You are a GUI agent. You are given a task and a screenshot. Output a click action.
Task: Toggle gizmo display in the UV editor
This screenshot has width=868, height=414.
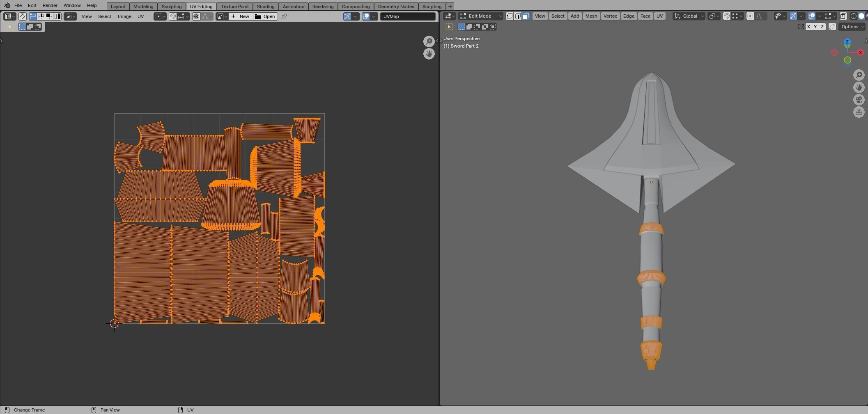[x=347, y=16]
